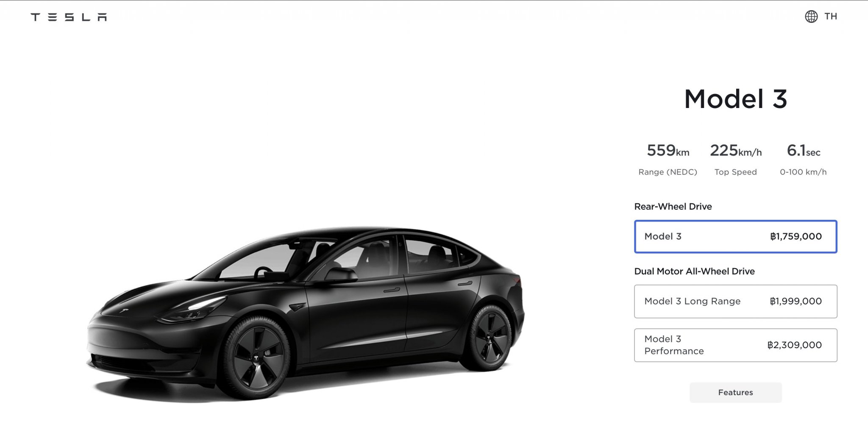
Task: Choose the Model 3 Long Range option
Action: coord(735,301)
